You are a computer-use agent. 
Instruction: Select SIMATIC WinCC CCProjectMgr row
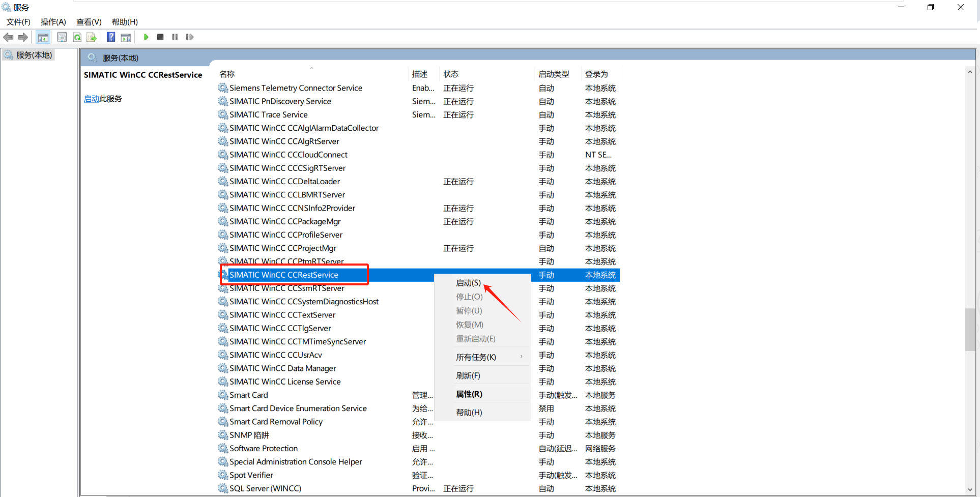[x=419, y=248]
